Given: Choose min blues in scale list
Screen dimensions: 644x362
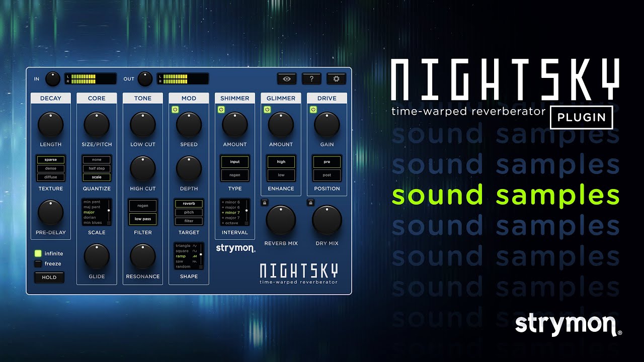Looking at the screenshot, I should pyautogui.click(x=93, y=222).
